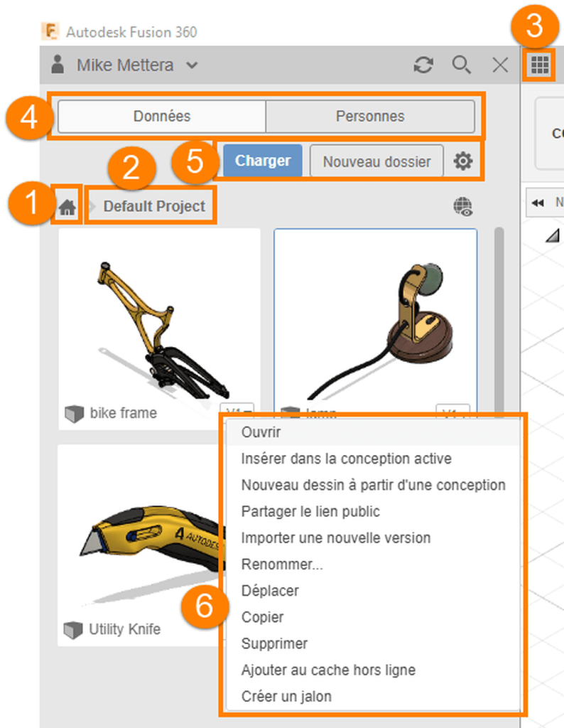The width and height of the screenshot is (564, 728).
Task: Switch to Personnes tab
Action: [370, 116]
